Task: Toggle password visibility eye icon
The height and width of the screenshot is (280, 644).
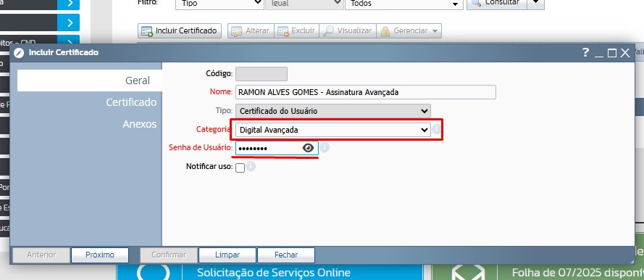Action: click(x=308, y=148)
